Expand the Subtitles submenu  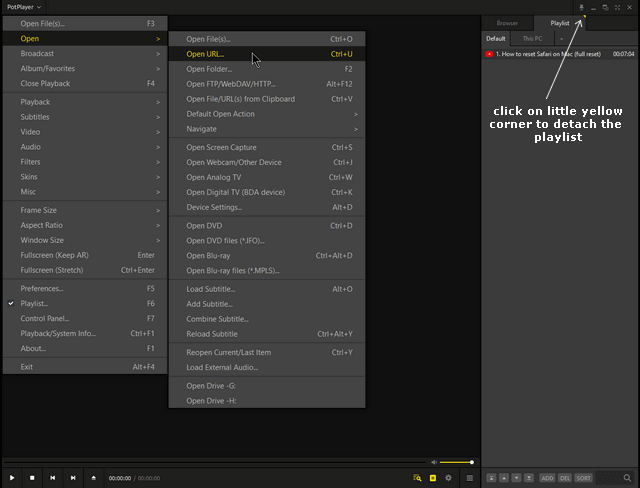pos(85,117)
